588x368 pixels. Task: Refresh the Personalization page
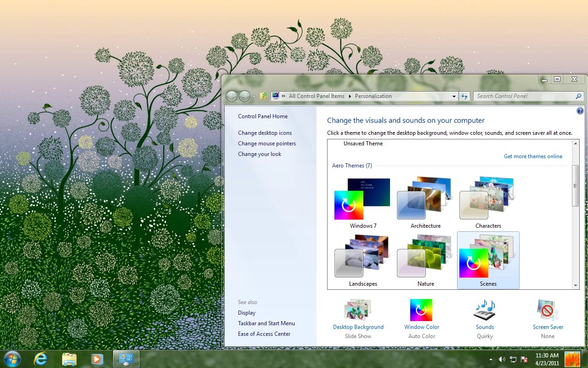pyautogui.click(x=464, y=96)
